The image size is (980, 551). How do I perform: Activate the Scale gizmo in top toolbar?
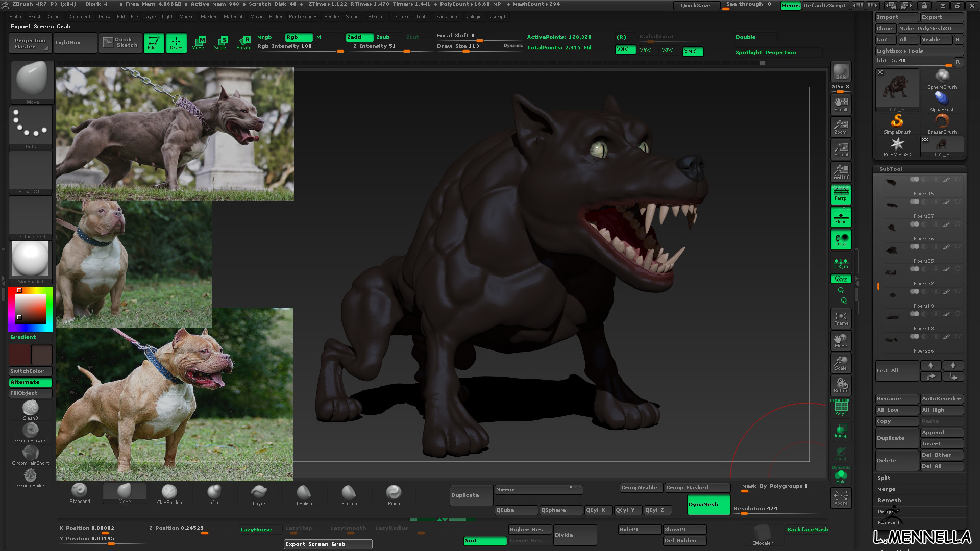[220, 43]
